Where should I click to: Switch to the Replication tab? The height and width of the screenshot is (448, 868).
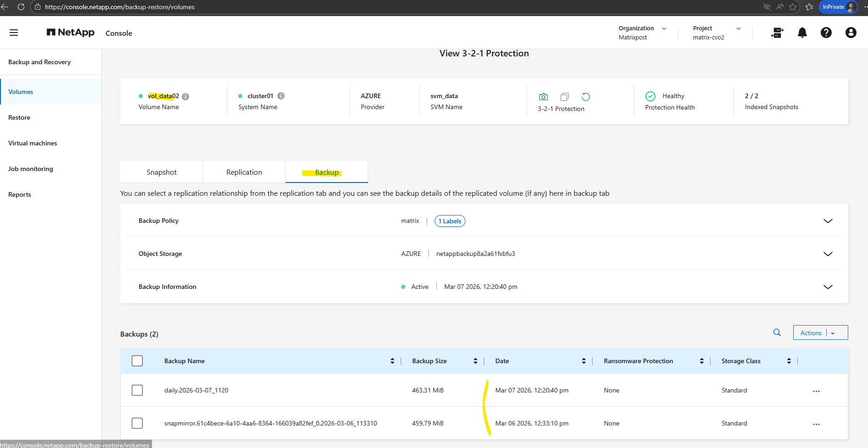pyautogui.click(x=244, y=172)
